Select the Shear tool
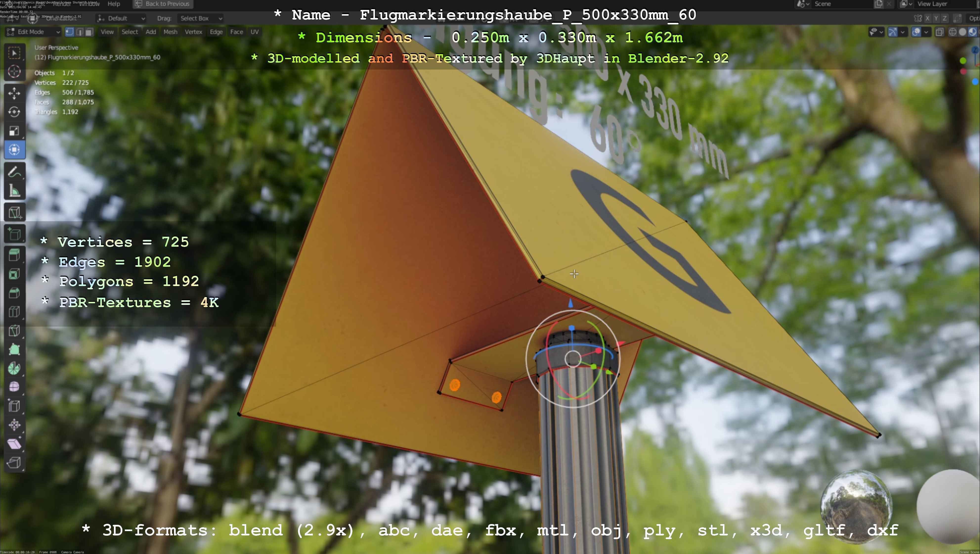Viewport: 980px width, 554px height. coord(14,444)
